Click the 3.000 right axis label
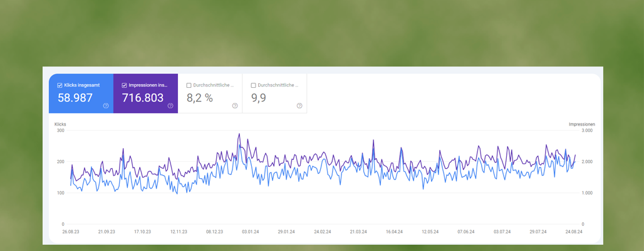This screenshot has width=644, height=251. pyautogui.click(x=586, y=131)
